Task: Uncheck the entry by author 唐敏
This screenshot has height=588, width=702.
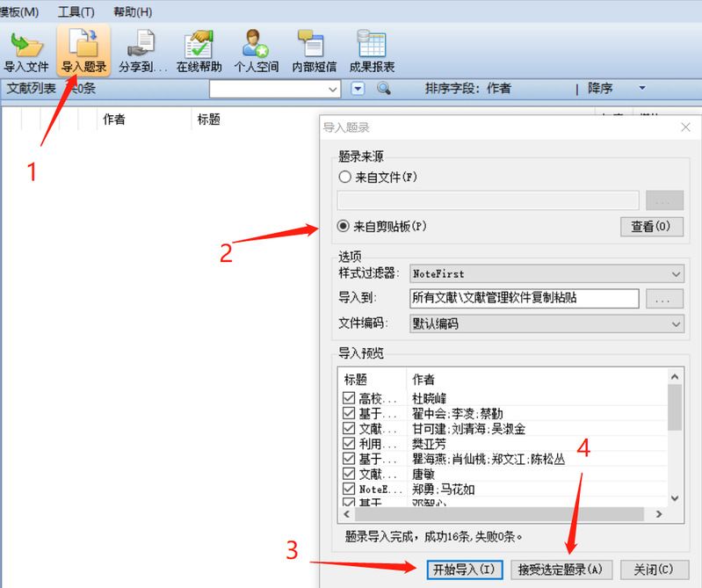Action: click(349, 474)
